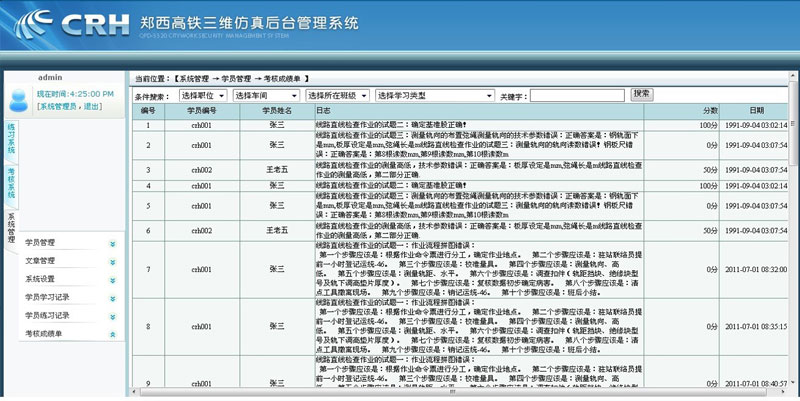Click the 搜索 search button

pos(642,94)
